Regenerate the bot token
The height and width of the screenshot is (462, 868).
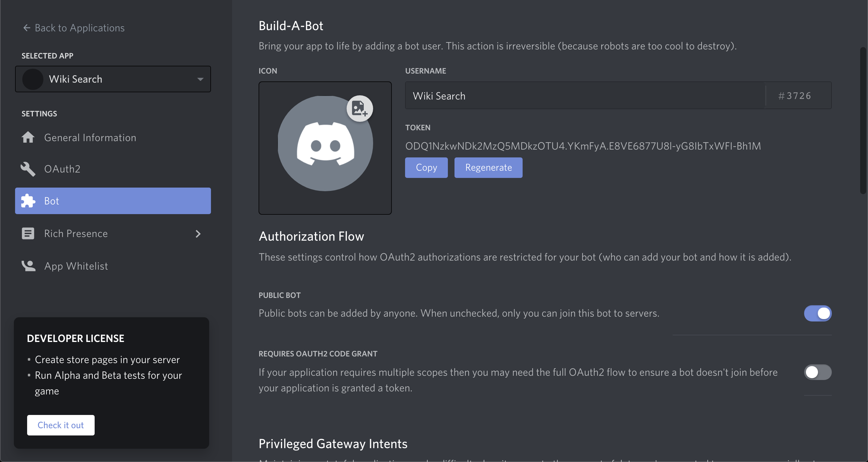pos(488,168)
